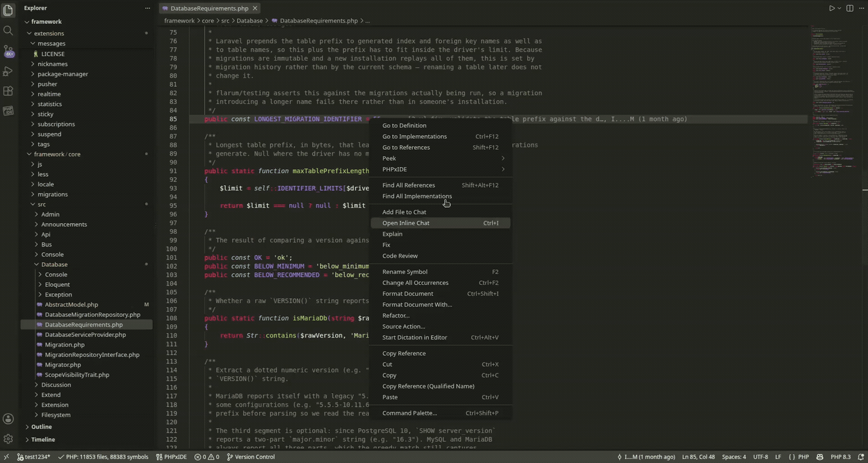Screen dimensions: 868x463
Task: Open the Explorer view in activity bar
Action: pos(8,10)
